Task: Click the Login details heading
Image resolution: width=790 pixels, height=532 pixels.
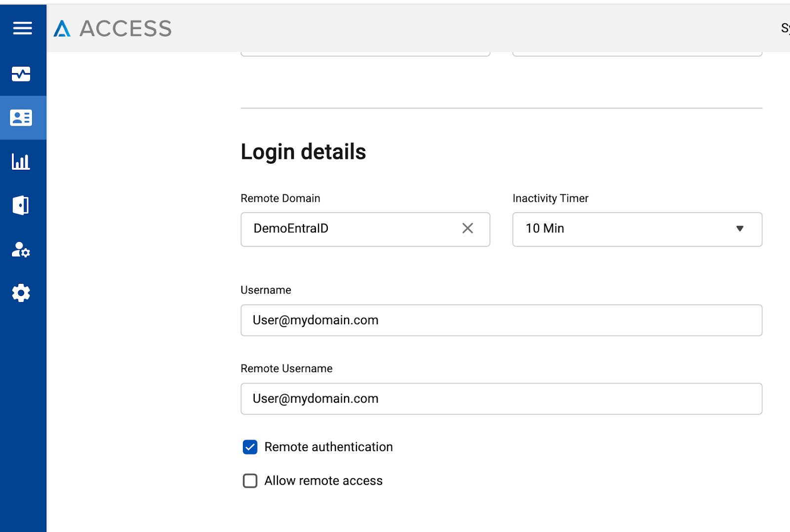Action: (303, 152)
